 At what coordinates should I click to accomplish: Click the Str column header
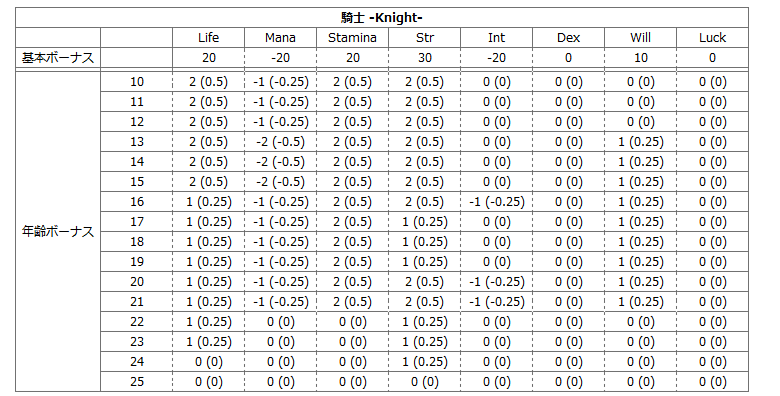pos(424,38)
